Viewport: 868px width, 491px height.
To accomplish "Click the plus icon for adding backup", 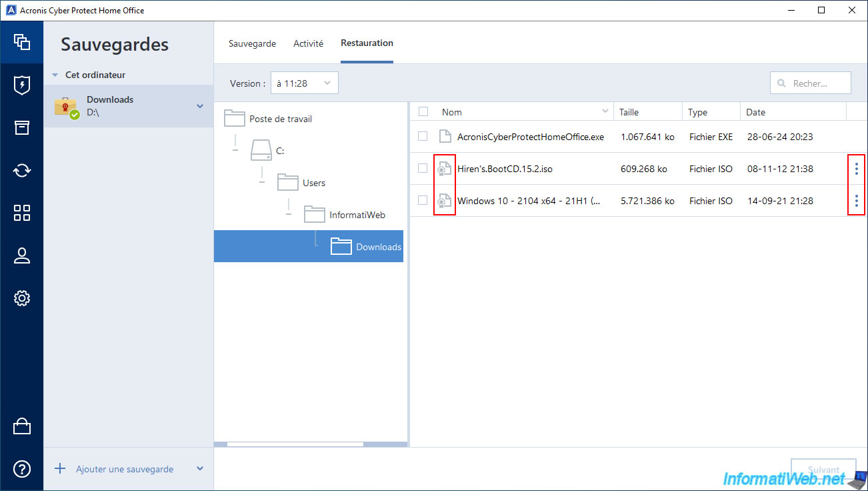I will click(x=60, y=469).
